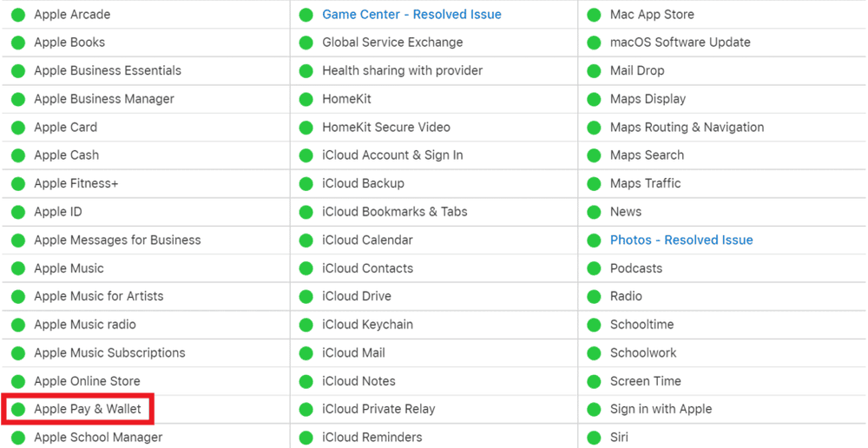Click the iCloud Private Relay service label
Viewport: 868px width, 448px height.
(378, 409)
